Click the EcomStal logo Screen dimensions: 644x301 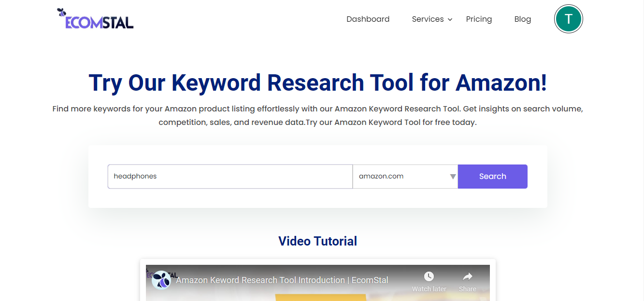coord(95,19)
